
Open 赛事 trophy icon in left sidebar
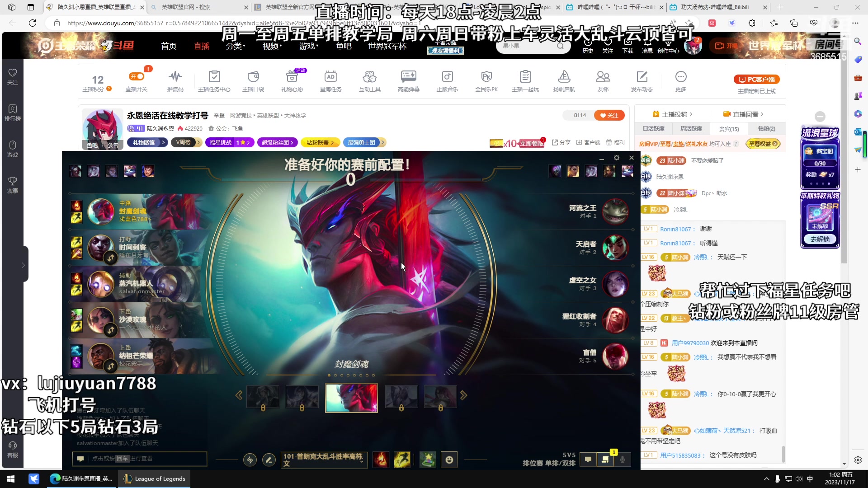click(x=13, y=185)
